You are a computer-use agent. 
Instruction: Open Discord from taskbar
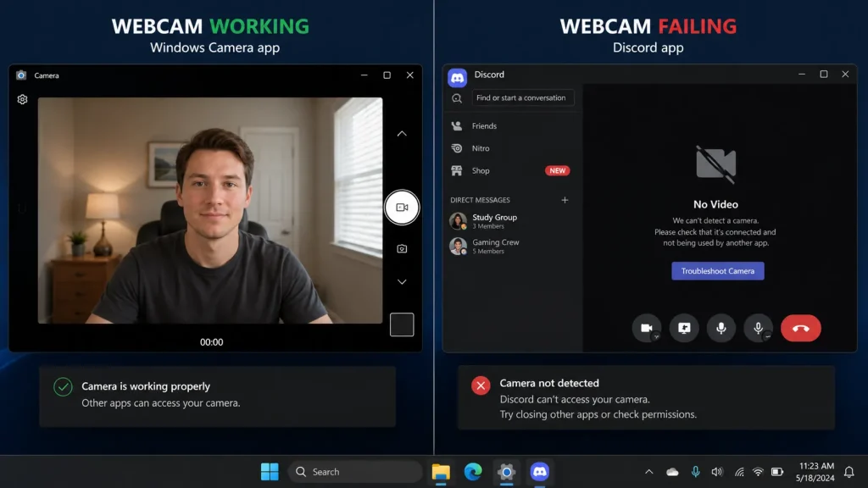point(539,472)
